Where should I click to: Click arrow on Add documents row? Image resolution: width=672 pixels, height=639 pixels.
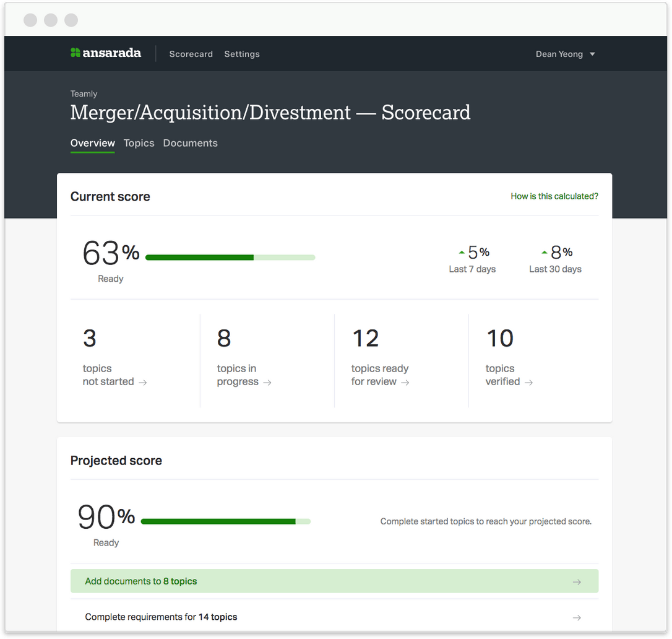[577, 582]
